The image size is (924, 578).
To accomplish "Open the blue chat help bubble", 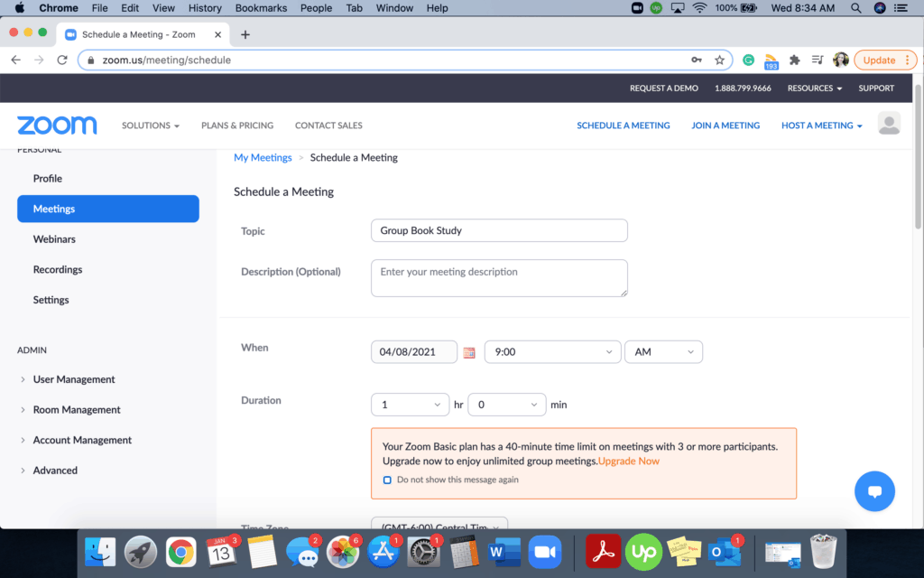I will (874, 491).
